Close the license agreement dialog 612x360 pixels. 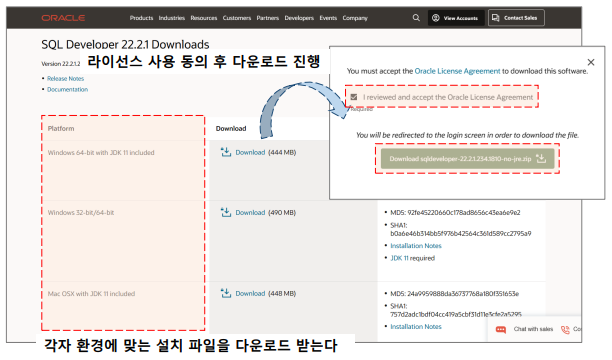point(591,62)
